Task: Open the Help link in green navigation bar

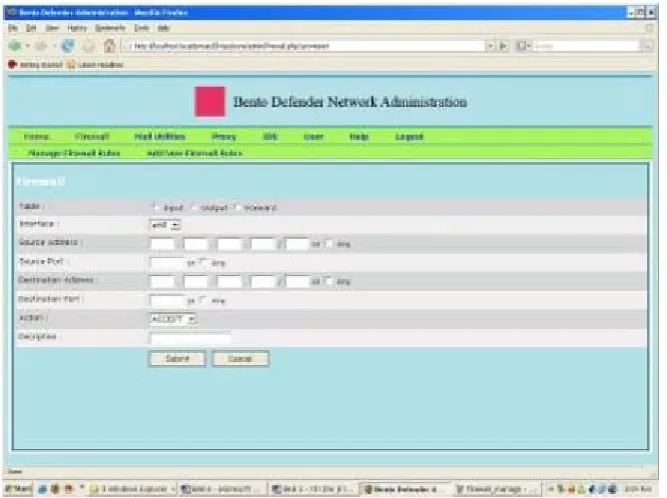Action: [x=359, y=137]
